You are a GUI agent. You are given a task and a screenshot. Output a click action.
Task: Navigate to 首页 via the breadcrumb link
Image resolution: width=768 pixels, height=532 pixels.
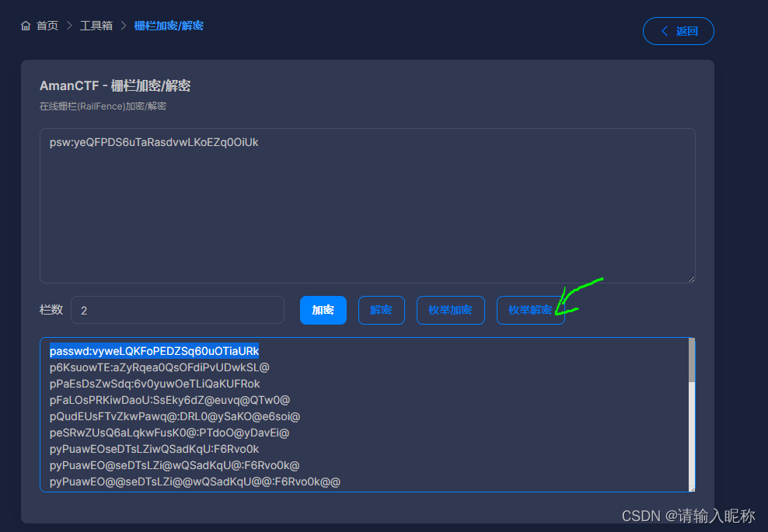(x=46, y=25)
